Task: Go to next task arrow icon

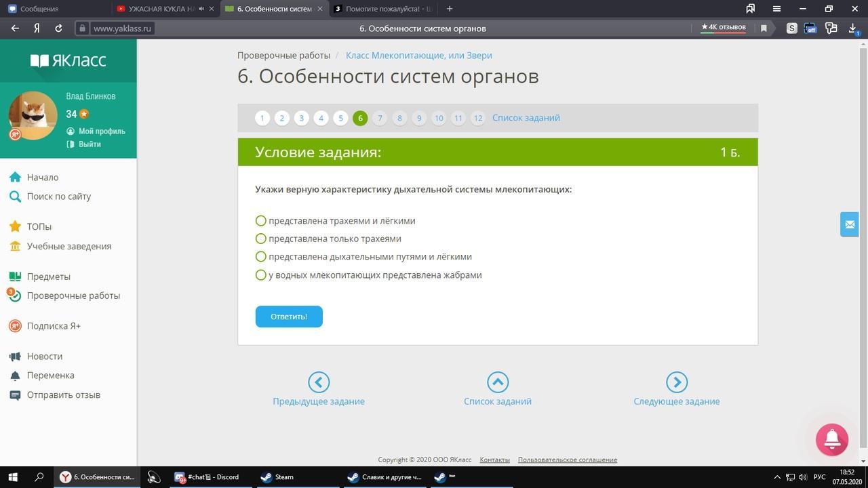Action: tap(677, 382)
